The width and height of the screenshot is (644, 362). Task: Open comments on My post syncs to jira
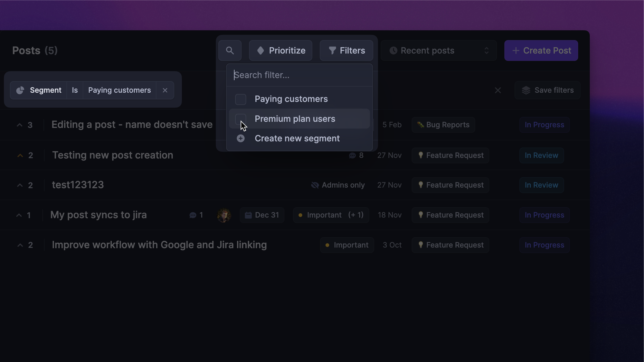point(193,215)
